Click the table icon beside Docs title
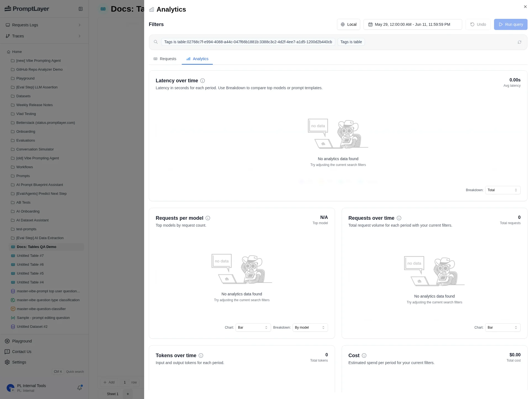532x399 pixels. [x=103, y=9]
